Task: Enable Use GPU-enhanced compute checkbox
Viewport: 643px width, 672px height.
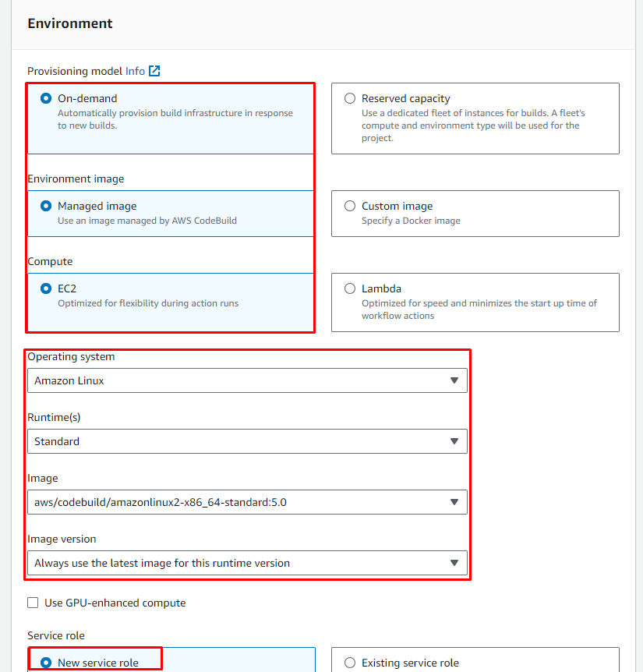Action: 33,603
